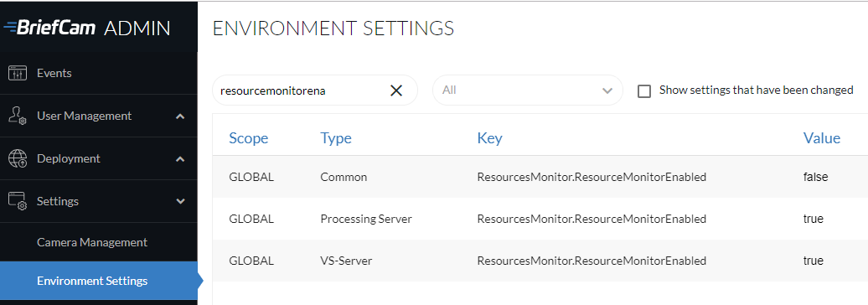
Task: Click GLOBAL scope in Processing Server row
Action: pyautogui.click(x=251, y=220)
